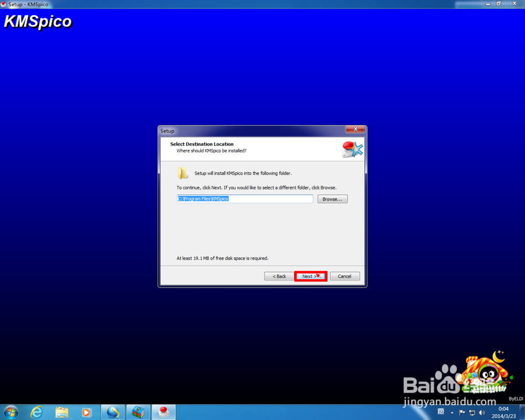Open the Setup window system menu icon
This screenshot has height=420, width=525.
(x=163, y=131)
